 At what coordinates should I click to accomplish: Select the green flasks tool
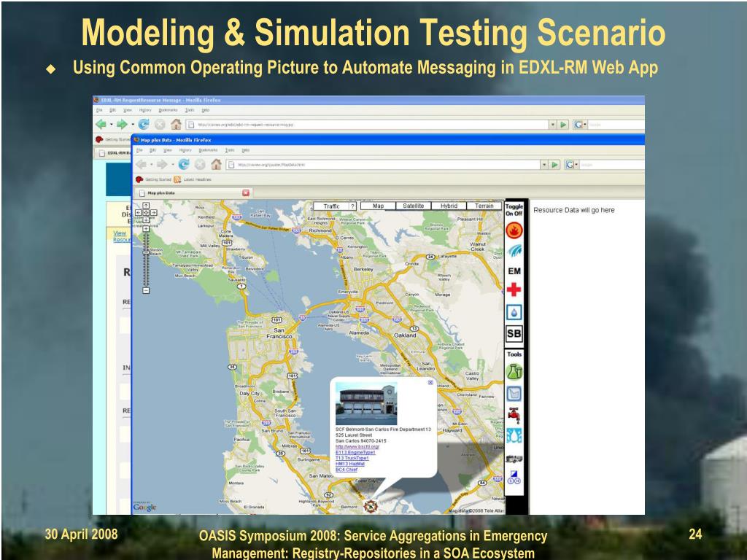tap(514, 371)
